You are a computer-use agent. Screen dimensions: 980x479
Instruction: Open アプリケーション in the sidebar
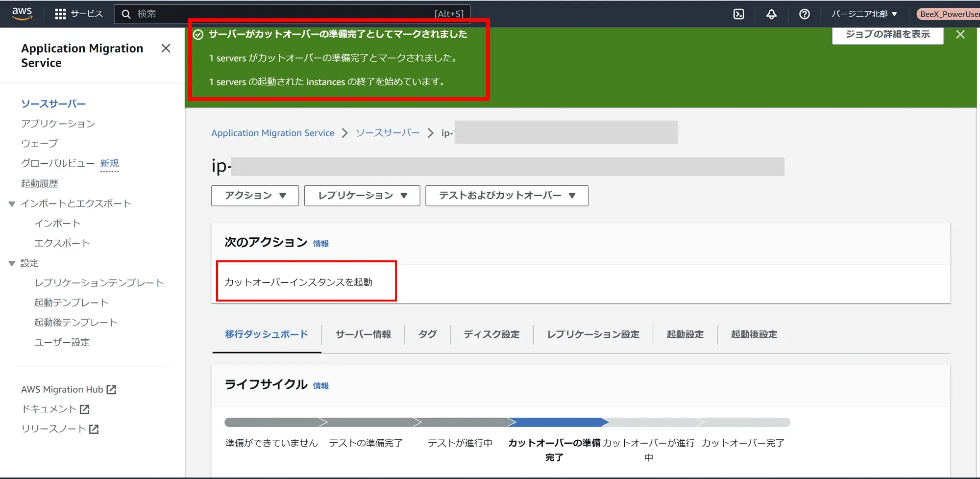point(58,124)
